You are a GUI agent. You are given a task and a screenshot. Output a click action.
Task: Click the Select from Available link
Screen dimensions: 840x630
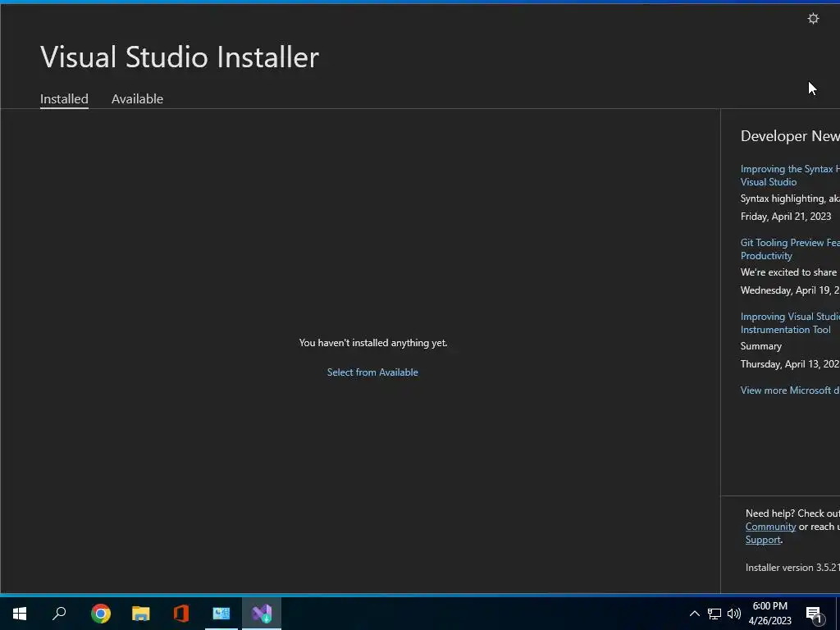click(x=372, y=372)
